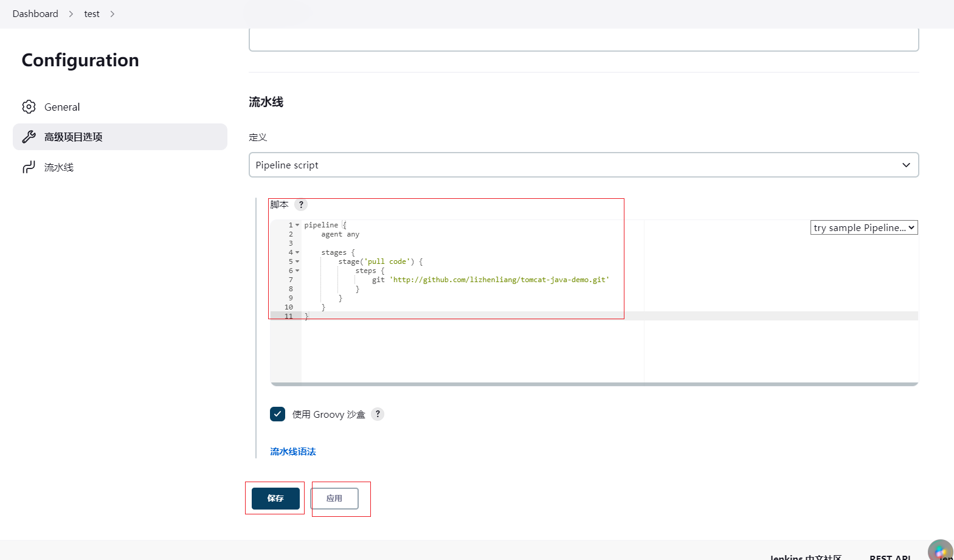Fold line 5 stage block arrow

297,261
